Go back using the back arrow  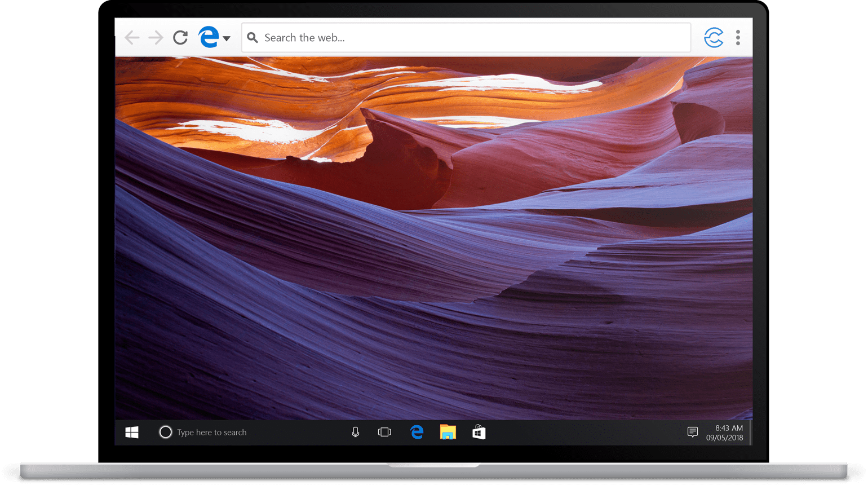132,38
